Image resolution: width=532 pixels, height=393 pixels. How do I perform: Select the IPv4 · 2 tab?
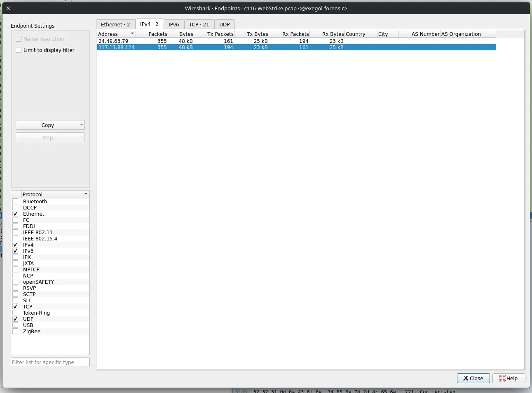[149, 24]
